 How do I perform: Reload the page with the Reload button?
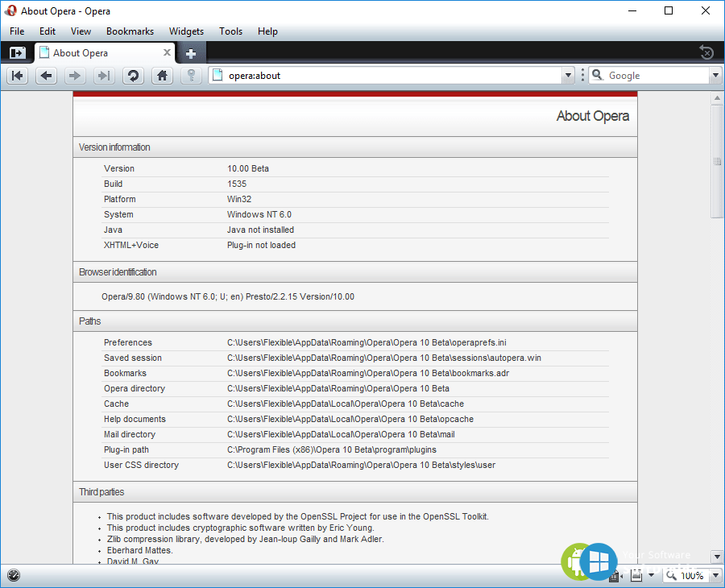point(133,76)
